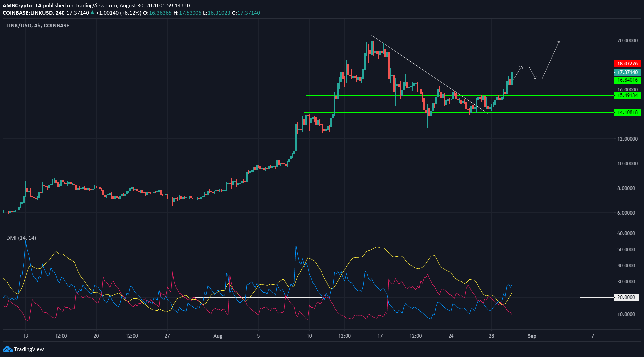
Task: Select the white descending trendline
Action: tap(429, 74)
